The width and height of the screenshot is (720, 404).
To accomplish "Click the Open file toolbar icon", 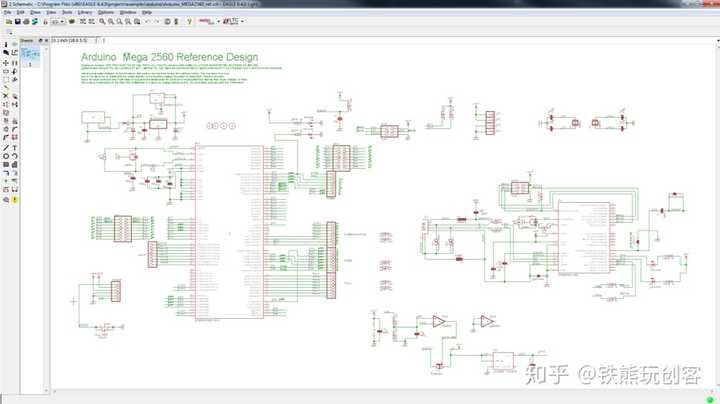I will (9, 21).
